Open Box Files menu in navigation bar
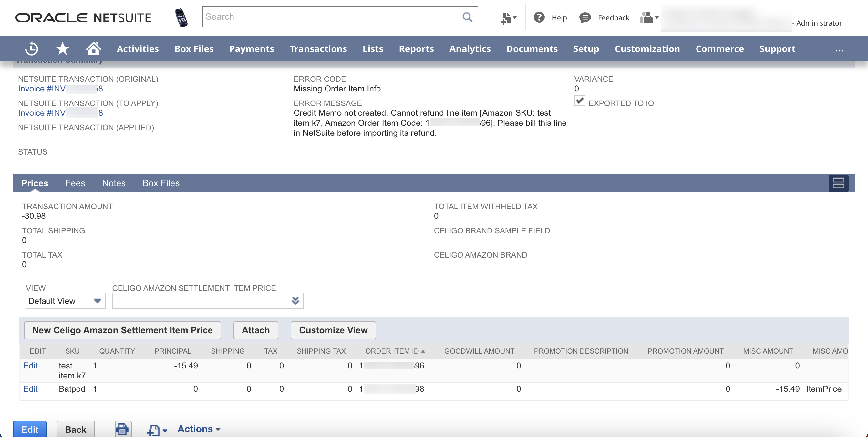Image resolution: width=868 pixels, height=437 pixels. point(194,49)
